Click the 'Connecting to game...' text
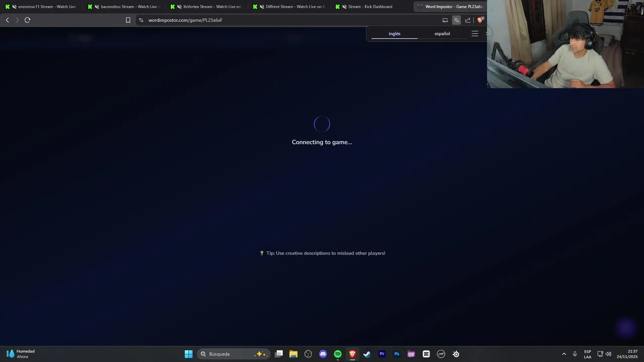The width and height of the screenshot is (644, 362). click(x=322, y=142)
